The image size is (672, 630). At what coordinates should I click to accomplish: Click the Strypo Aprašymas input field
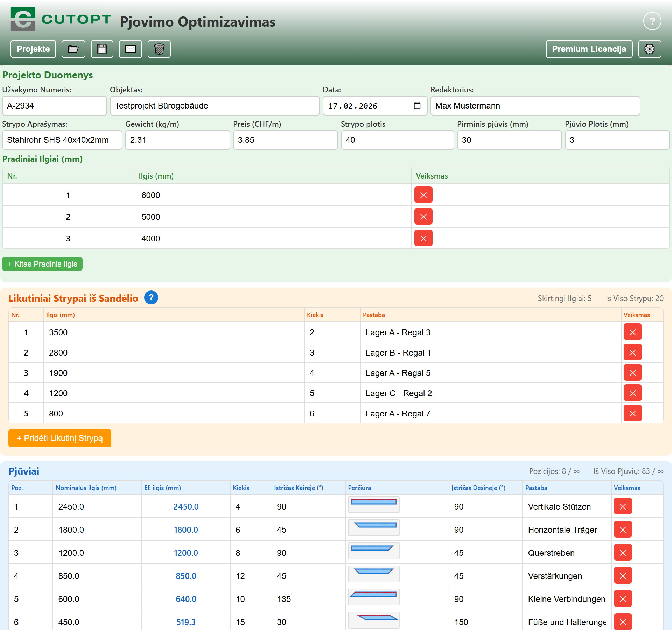62,140
